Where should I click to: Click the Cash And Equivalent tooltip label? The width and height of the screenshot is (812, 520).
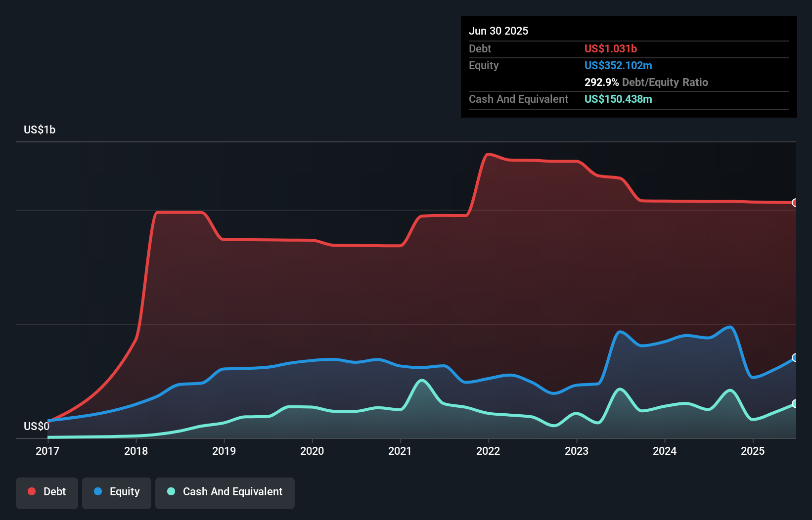(x=518, y=99)
